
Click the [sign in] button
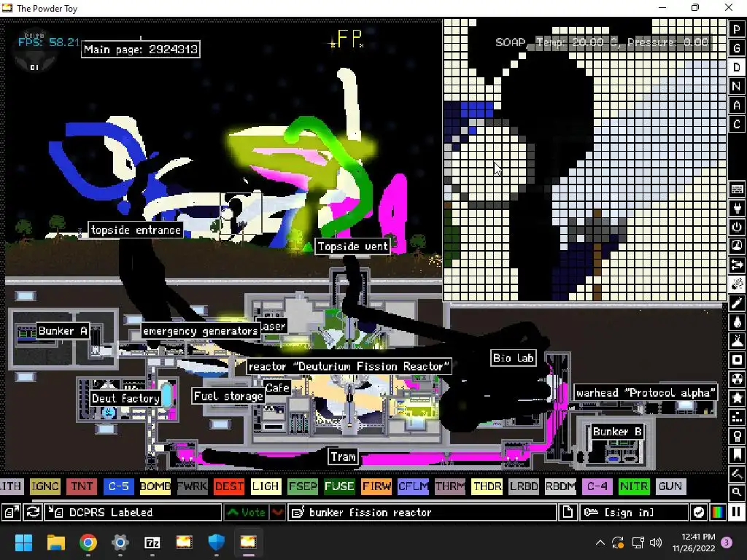point(634,513)
